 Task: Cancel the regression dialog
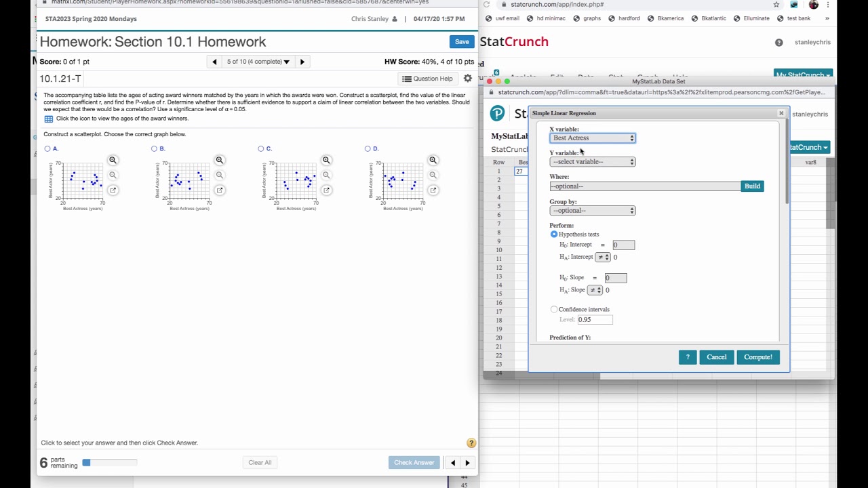pyautogui.click(x=716, y=357)
